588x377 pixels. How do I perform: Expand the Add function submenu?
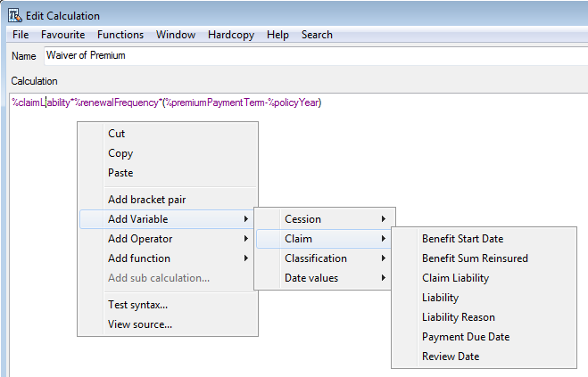[140, 258]
